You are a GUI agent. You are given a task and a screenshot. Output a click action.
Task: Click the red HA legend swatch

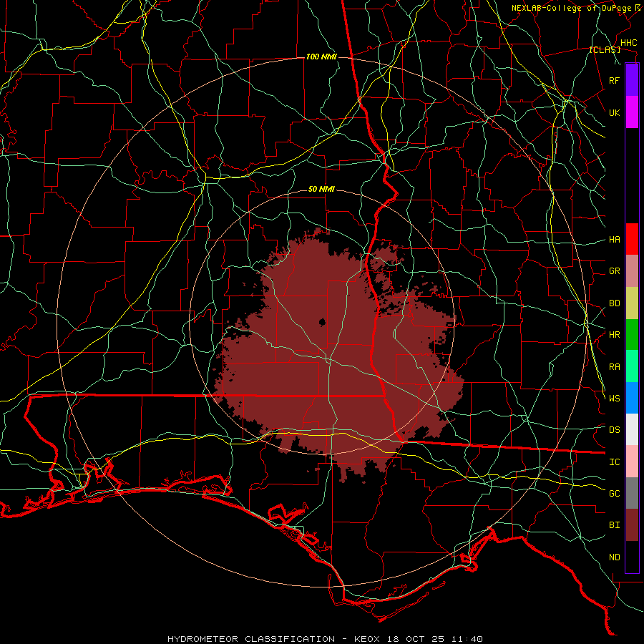point(632,239)
